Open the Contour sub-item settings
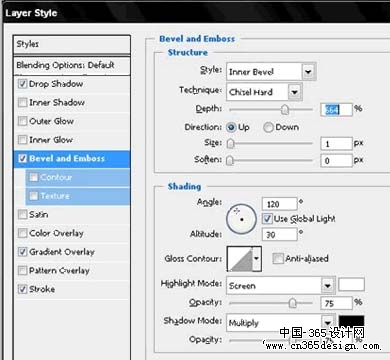Screen dimensions: 390x360 tap(78, 177)
